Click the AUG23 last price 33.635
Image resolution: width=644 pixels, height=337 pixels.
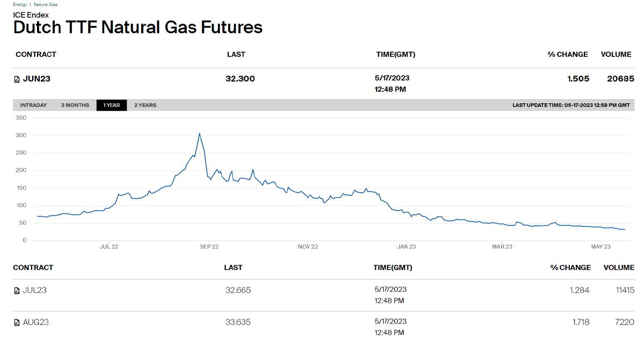(x=238, y=323)
